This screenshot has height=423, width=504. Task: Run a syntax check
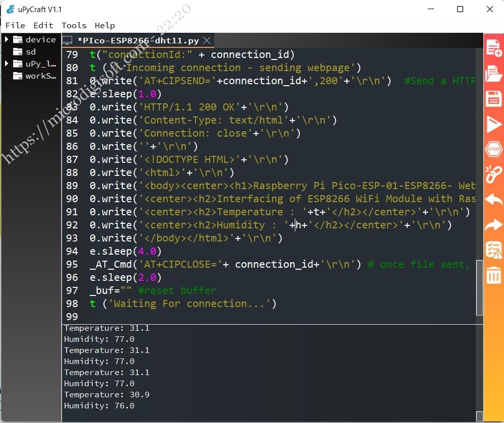tap(493, 249)
